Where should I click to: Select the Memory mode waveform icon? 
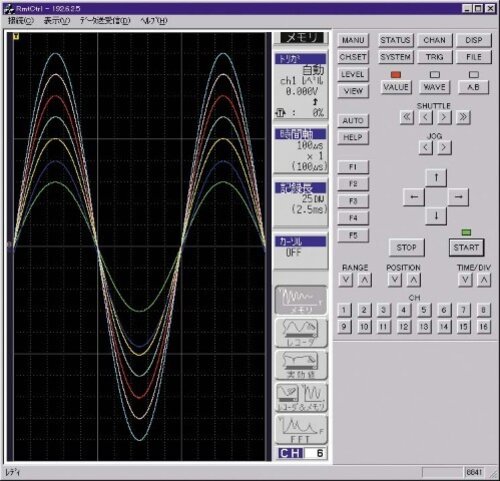coord(301,300)
